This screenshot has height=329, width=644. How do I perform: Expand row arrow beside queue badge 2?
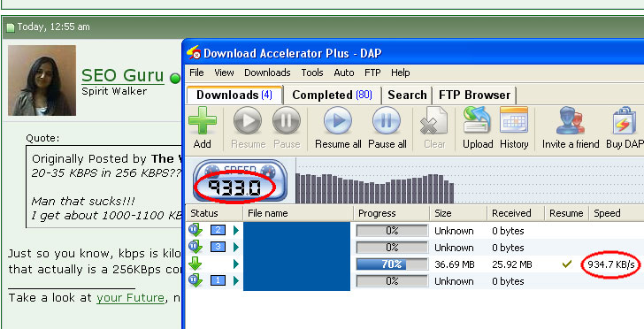pos(236,231)
